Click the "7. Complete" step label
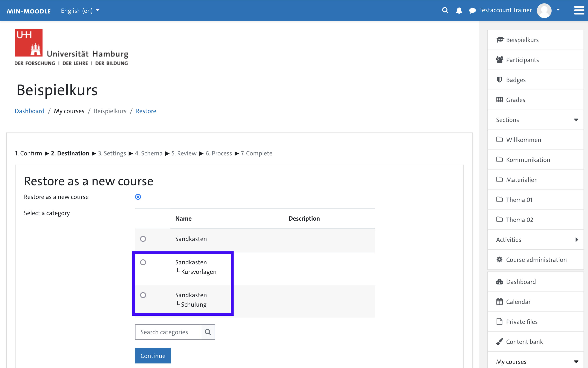The width and height of the screenshot is (588, 368). pos(257,153)
